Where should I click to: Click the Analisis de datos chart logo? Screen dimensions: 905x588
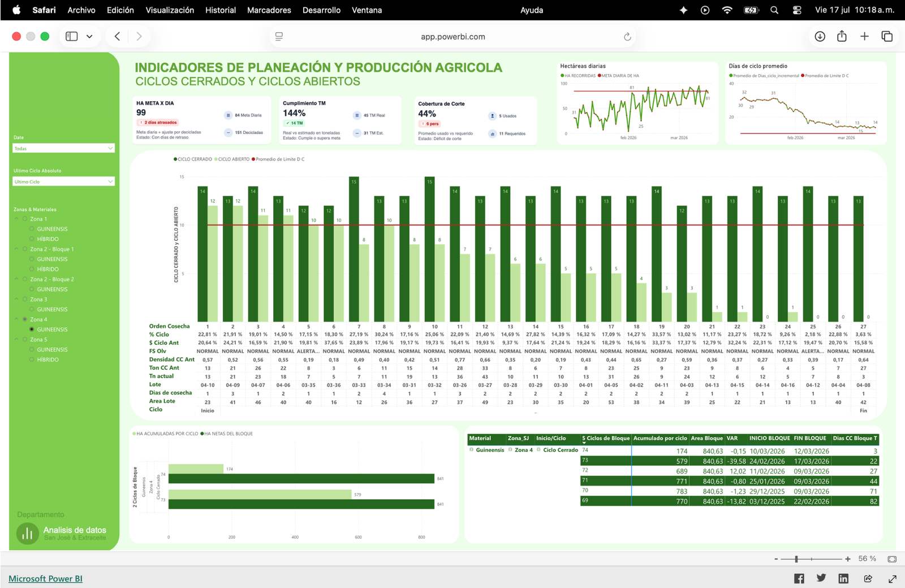(27, 533)
